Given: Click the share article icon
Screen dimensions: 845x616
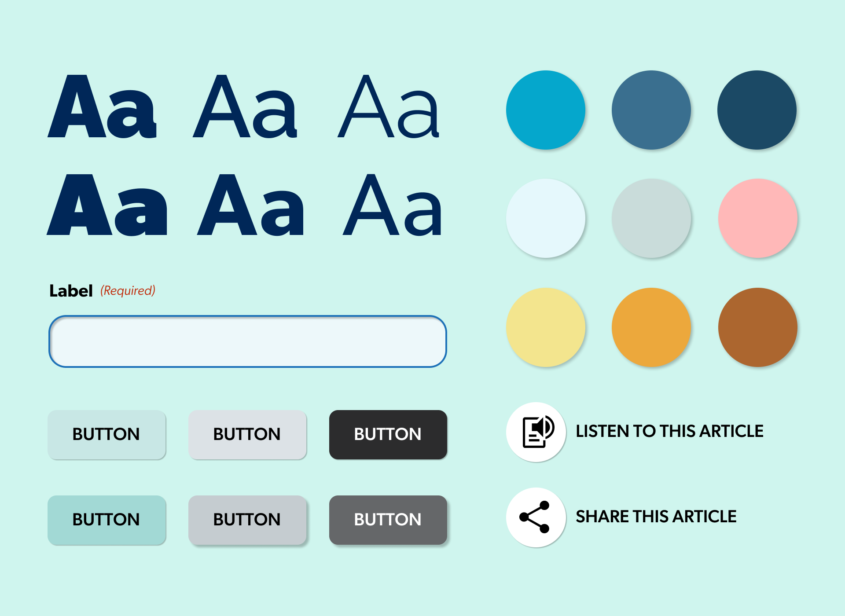Looking at the screenshot, I should pyautogui.click(x=536, y=517).
